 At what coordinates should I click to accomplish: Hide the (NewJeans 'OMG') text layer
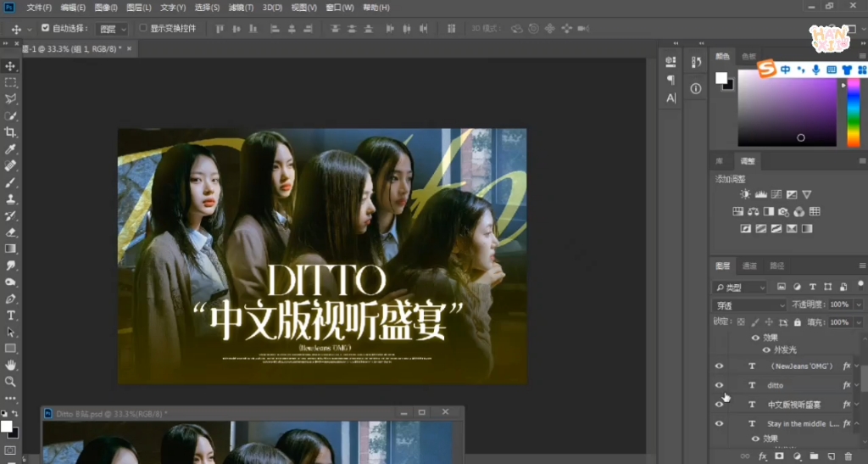(x=719, y=366)
